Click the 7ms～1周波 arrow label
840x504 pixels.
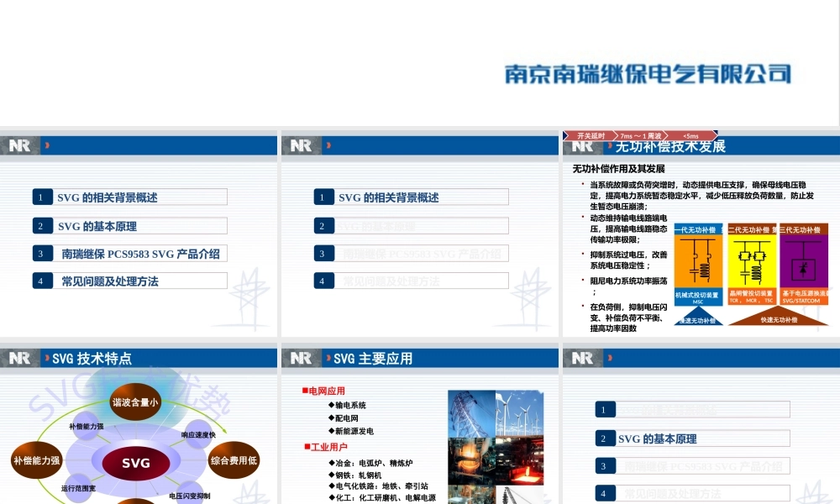pos(641,136)
